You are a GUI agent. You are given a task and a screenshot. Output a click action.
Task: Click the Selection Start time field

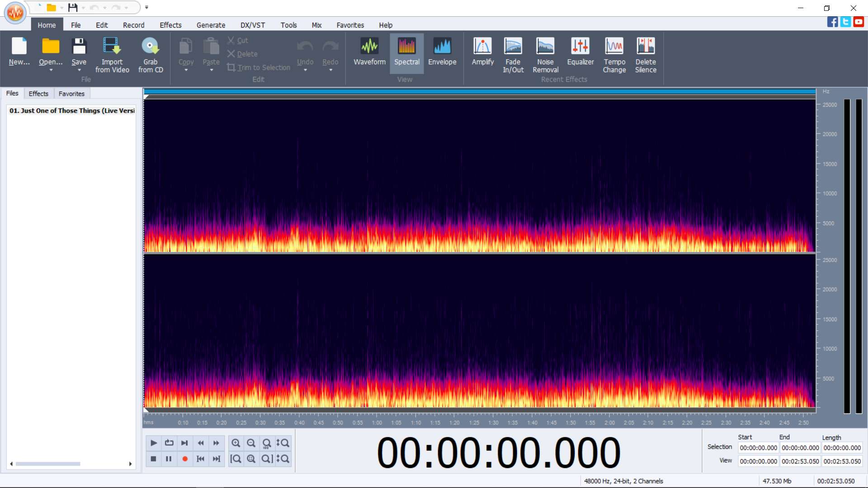[x=758, y=448]
